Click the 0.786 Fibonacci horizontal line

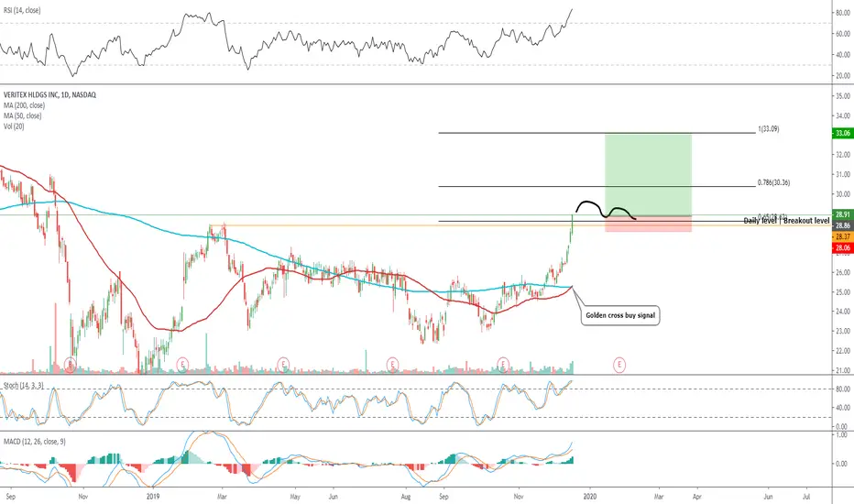[597, 186]
